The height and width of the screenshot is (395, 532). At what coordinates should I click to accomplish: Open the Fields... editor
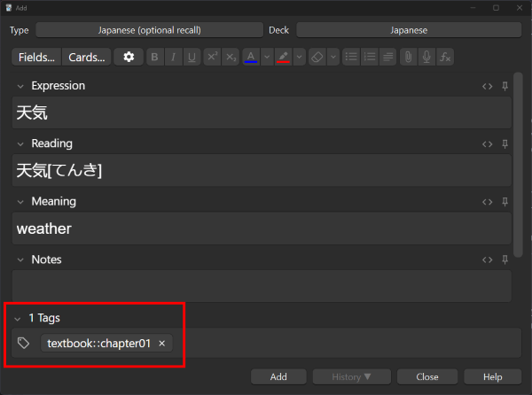pos(36,57)
